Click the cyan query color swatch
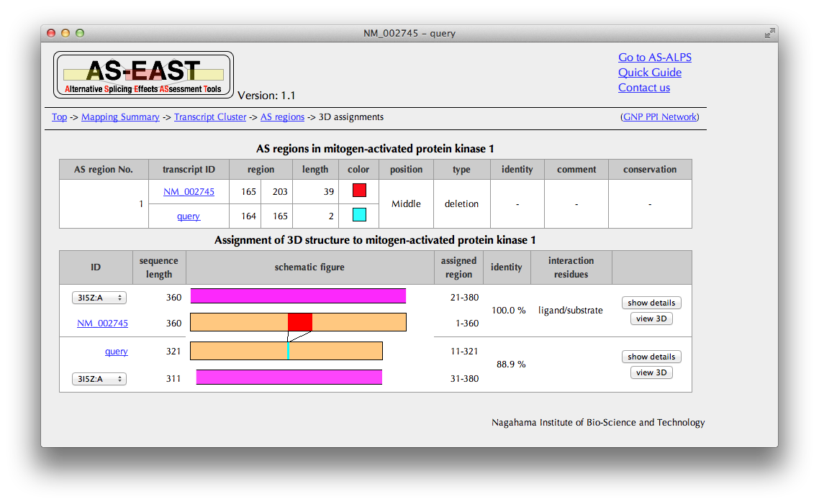Viewport: 819px width, 504px height. 358,215
